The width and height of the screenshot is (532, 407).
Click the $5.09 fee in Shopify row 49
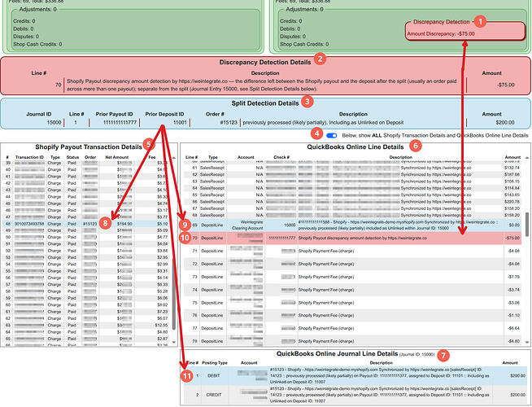(162, 230)
